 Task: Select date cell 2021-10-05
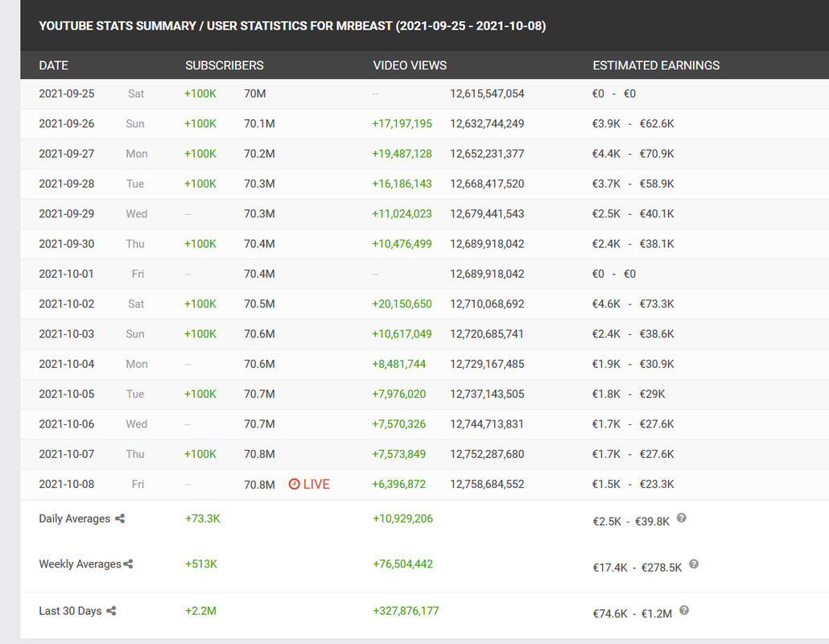coord(67,394)
